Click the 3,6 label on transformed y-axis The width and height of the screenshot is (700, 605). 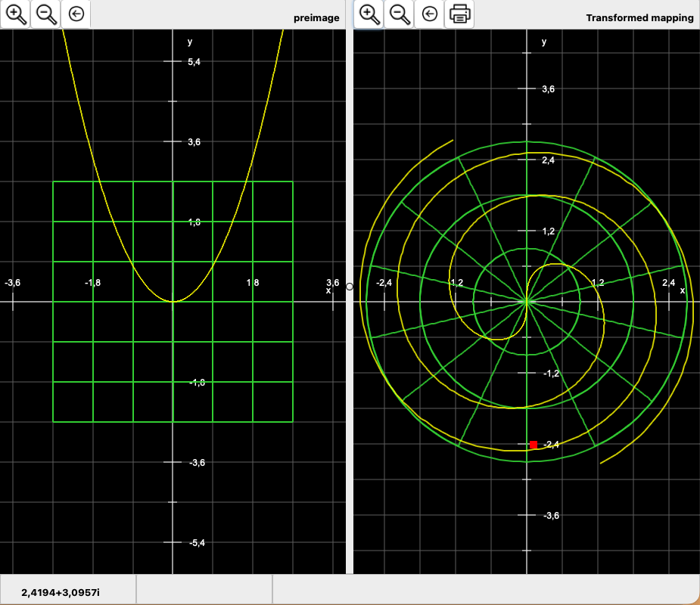click(548, 89)
